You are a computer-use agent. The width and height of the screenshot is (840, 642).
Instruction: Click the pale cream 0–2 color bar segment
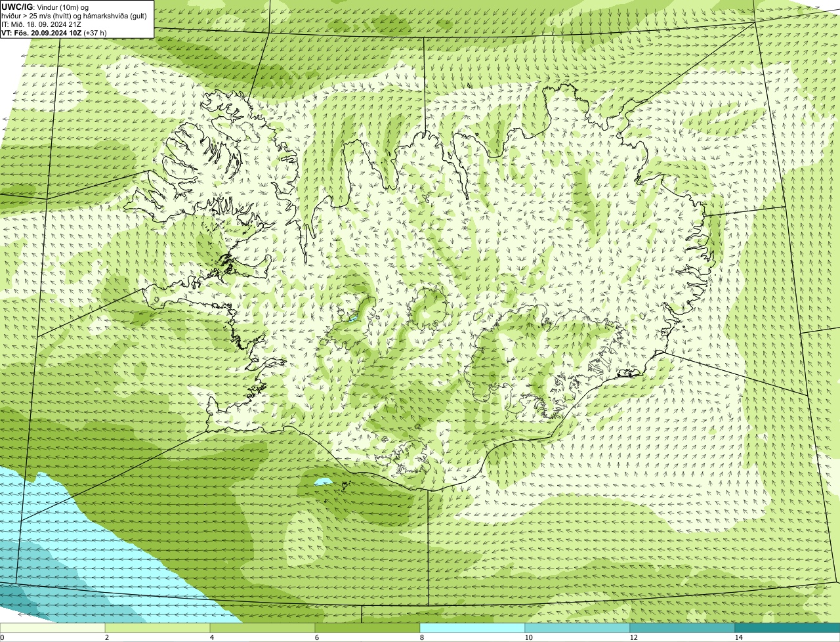click(52, 628)
